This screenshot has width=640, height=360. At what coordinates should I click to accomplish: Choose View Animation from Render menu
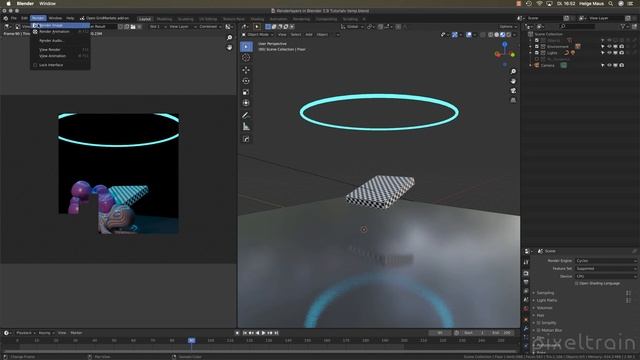coord(60,56)
